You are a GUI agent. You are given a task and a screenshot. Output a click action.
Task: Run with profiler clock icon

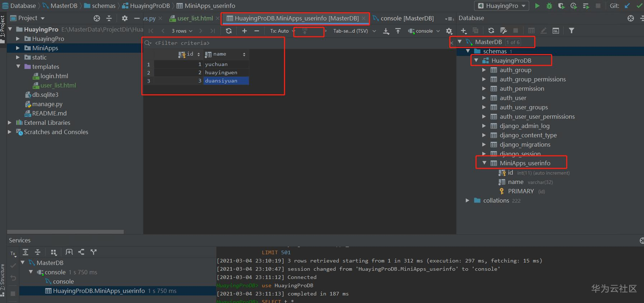click(x=574, y=6)
